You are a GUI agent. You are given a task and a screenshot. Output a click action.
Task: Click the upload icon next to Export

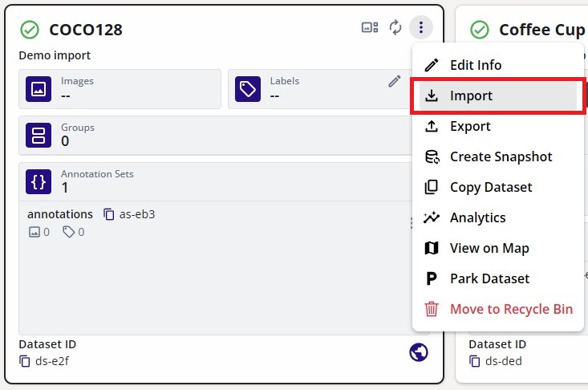click(x=432, y=126)
